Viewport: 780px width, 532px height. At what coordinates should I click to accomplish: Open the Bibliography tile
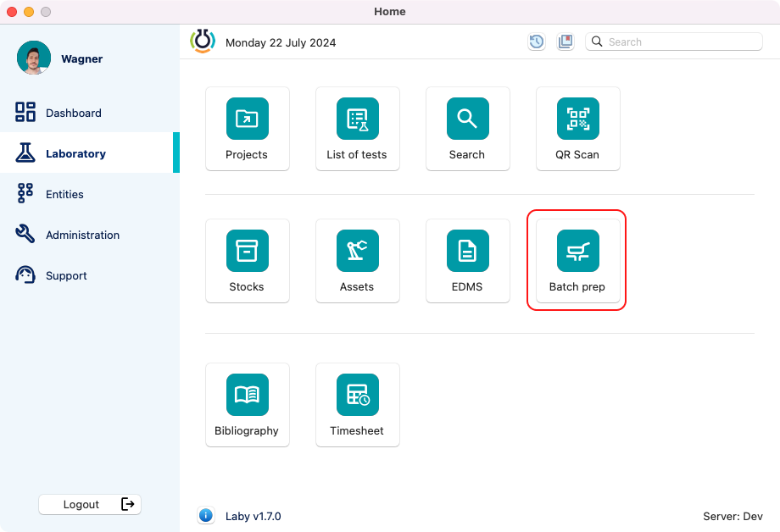click(x=248, y=405)
